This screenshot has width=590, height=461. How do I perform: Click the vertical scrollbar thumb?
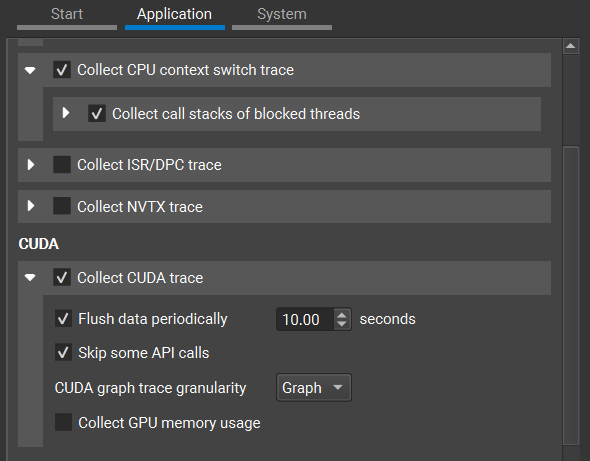[x=570, y=296]
